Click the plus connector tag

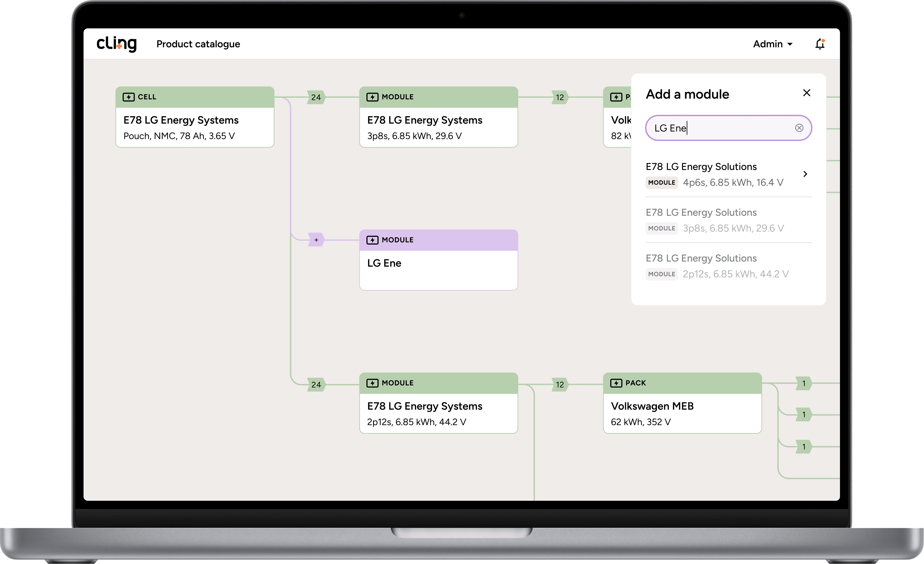click(316, 240)
